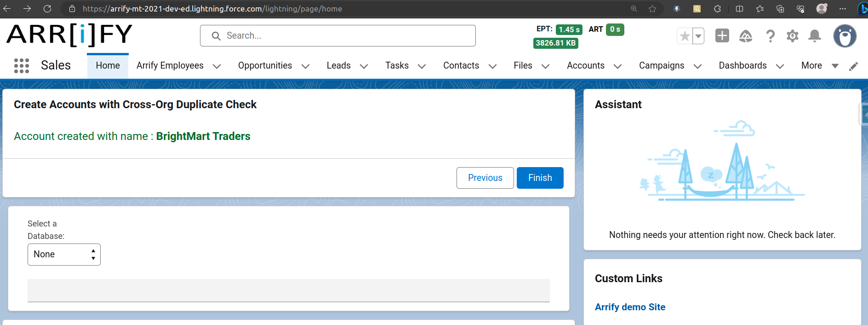Image resolution: width=868 pixels, height=325 pixels.
Task: Reload the page in the browser
Action: click(x=47, y=9)
